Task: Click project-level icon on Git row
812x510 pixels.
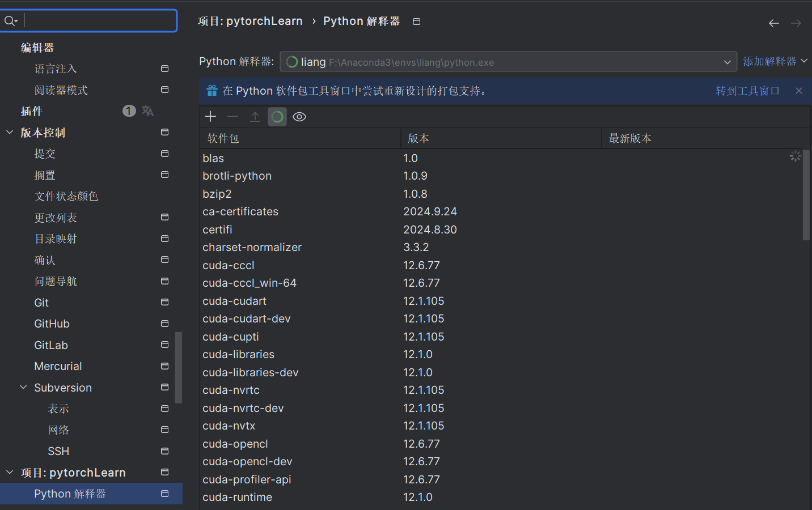Action: 164,302
